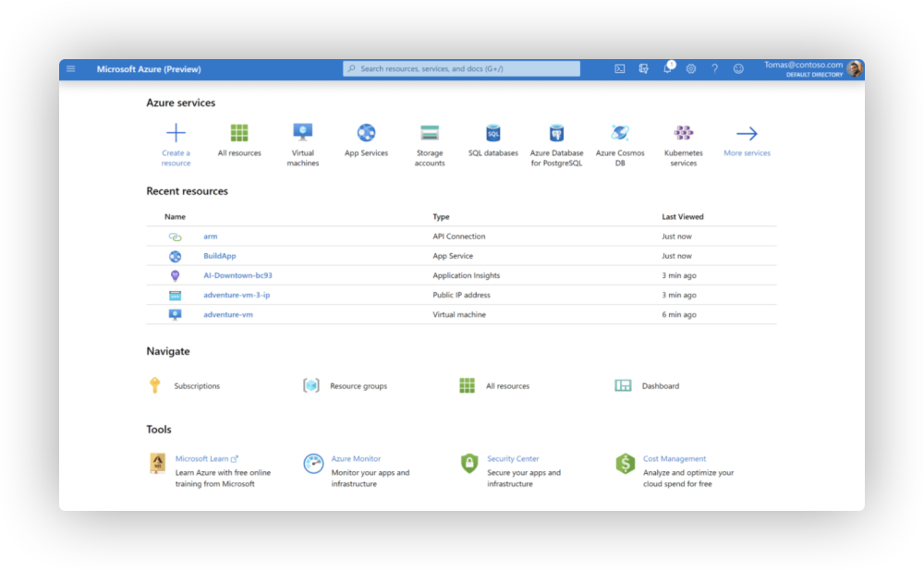Click the API Connection type cell
Viewport: 924px width, 570px height.
[x=459, y=236]
